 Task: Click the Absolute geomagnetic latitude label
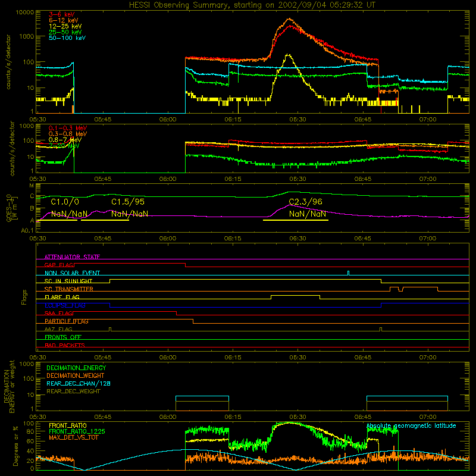411,425
